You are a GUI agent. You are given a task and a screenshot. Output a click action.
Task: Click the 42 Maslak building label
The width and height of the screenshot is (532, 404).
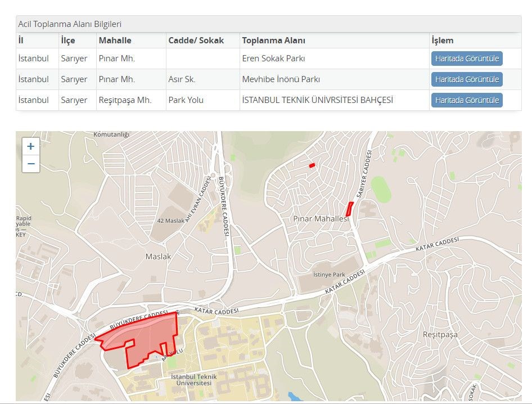(172, 221)
